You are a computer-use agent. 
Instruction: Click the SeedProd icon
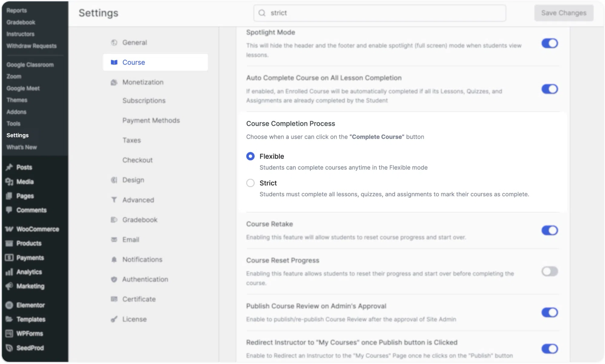point(9,348)
